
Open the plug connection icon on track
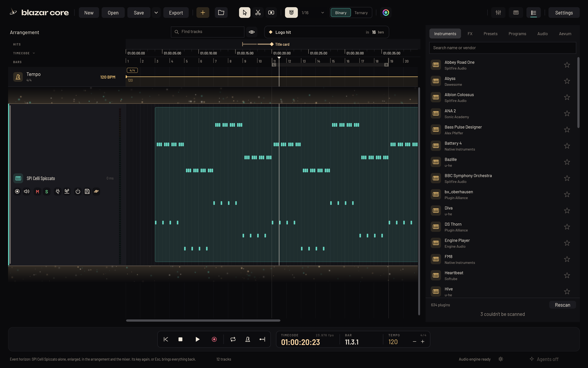pyautogui.click(x=58, y=192)
